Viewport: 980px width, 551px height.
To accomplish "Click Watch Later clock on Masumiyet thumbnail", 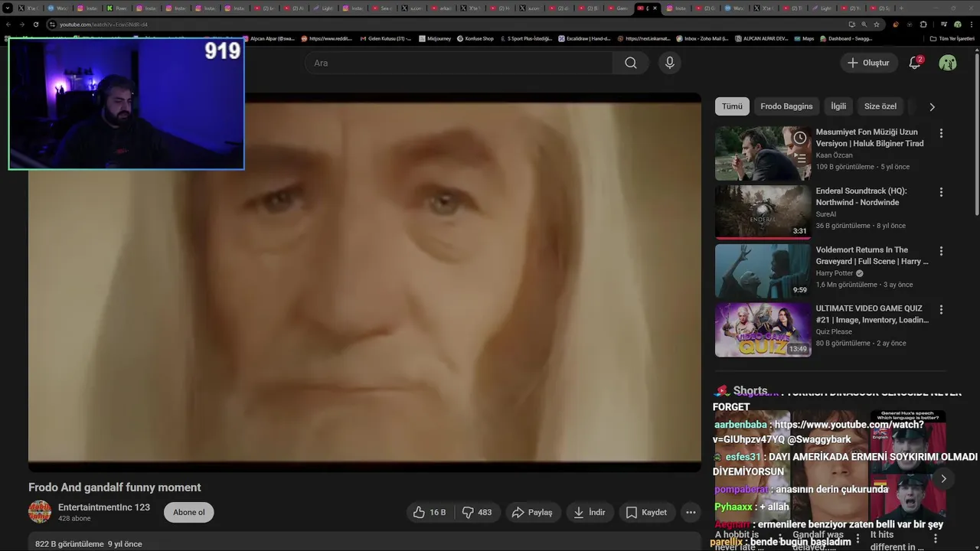I will coord(799,138).
